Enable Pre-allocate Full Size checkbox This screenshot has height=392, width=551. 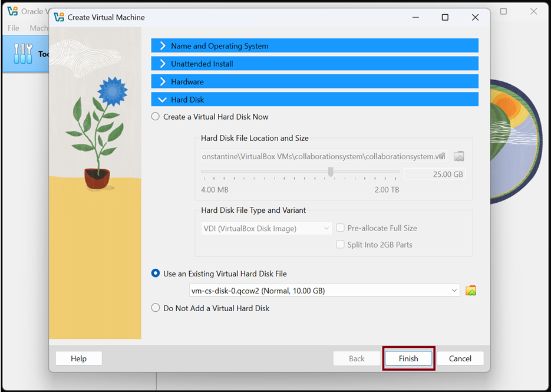tap(340, 228)
